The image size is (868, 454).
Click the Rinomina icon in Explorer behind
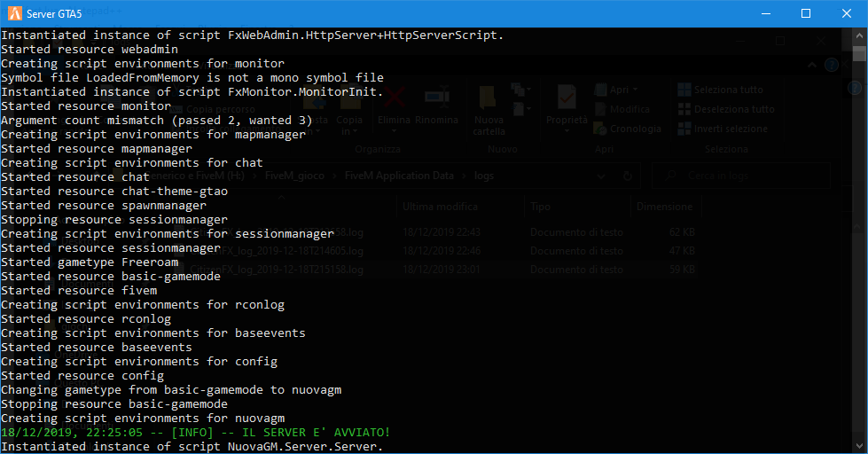[x=437, y=98]
